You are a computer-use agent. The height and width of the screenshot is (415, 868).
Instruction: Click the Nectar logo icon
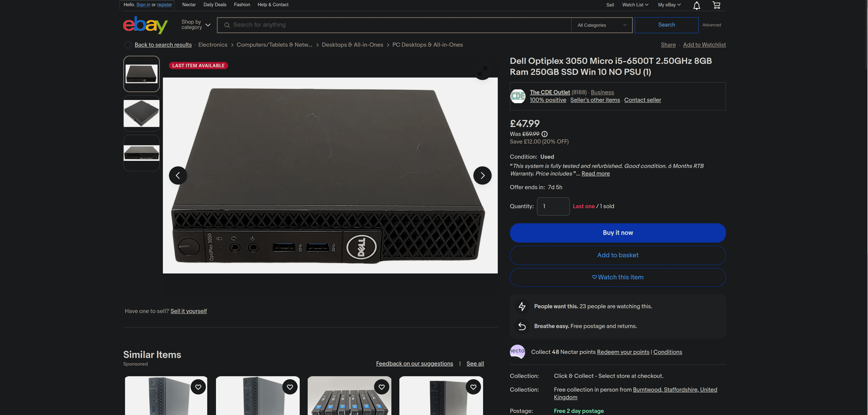coord(518,352)
